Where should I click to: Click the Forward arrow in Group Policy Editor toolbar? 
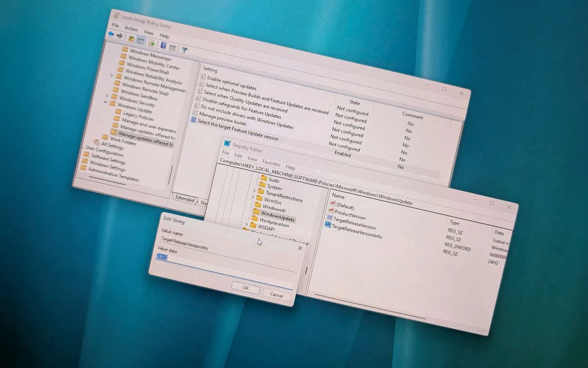120,36
